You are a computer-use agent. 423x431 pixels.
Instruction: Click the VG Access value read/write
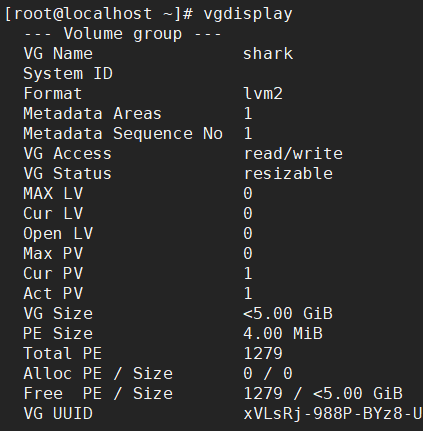tap(293, 154)
